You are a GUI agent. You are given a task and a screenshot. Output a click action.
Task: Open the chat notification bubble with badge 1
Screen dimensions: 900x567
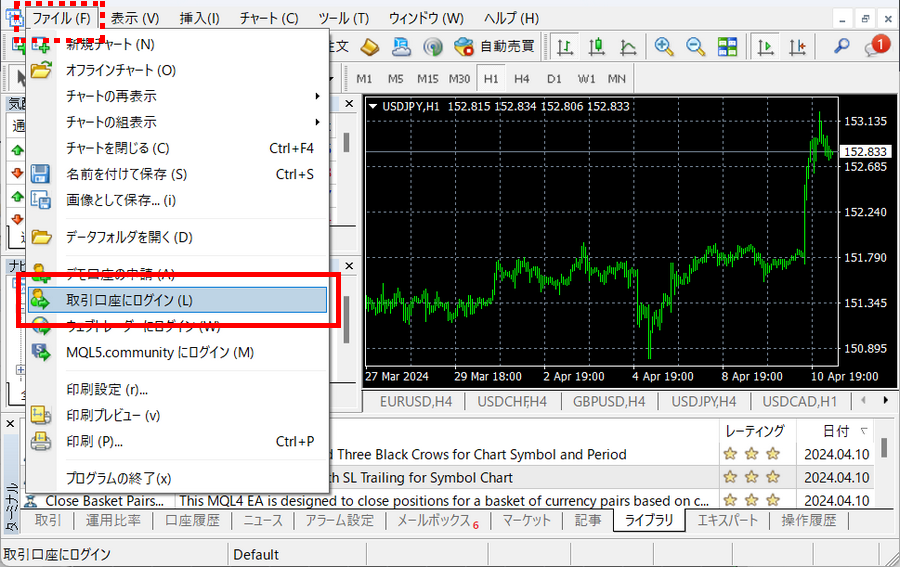click(x=876, y=46)
